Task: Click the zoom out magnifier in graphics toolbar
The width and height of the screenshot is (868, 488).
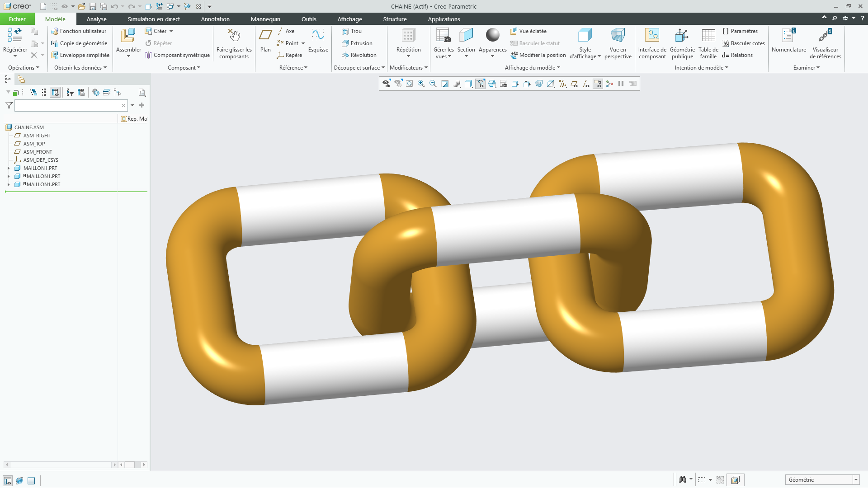Action: point(433,84)
